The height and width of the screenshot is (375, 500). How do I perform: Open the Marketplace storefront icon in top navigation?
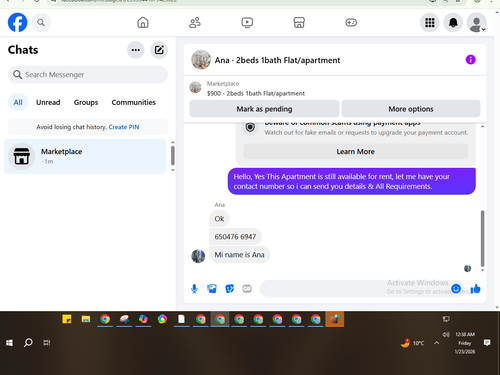[x=299, y=22]
